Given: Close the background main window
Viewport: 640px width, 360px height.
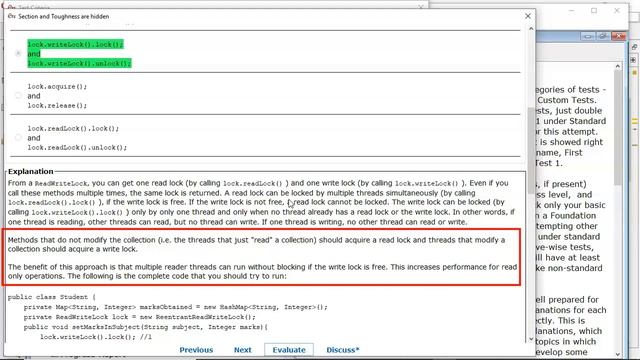Looking at the screenshot, I should pyautogui.click(x=617, y=11).
